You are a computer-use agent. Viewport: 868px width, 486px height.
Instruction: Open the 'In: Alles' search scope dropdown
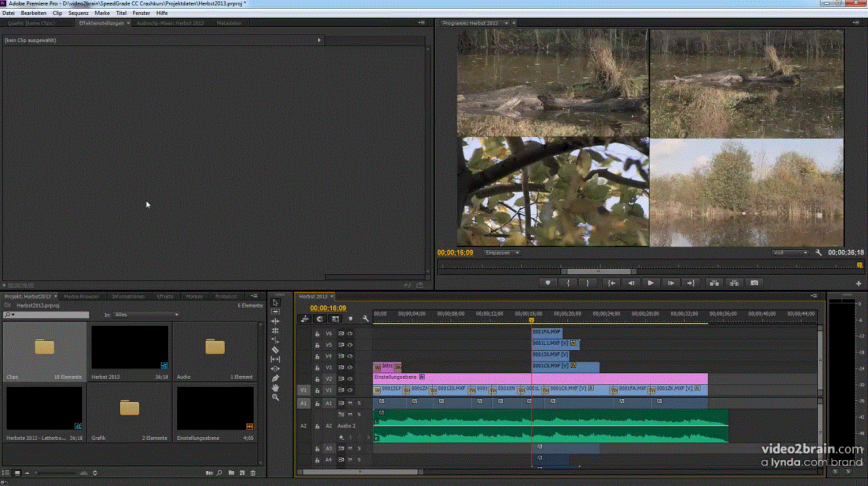pyautogui.click(x=147, y=315)
